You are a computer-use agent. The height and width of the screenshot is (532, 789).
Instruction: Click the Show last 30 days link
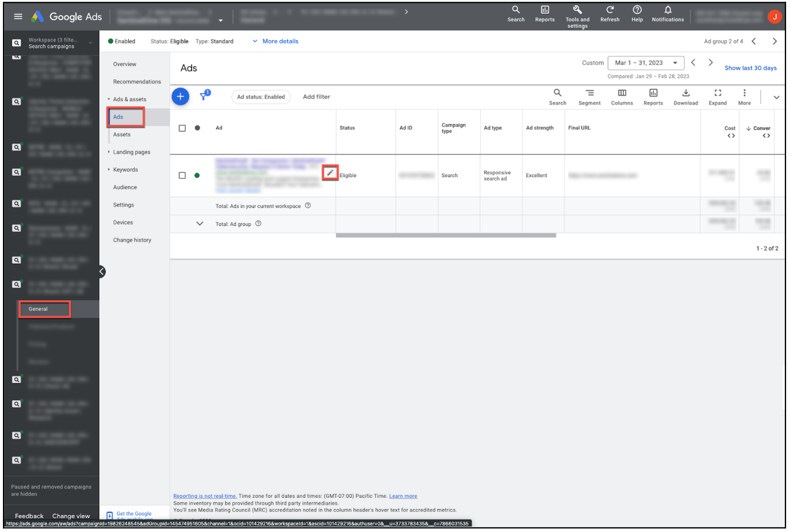coord(750,68)
